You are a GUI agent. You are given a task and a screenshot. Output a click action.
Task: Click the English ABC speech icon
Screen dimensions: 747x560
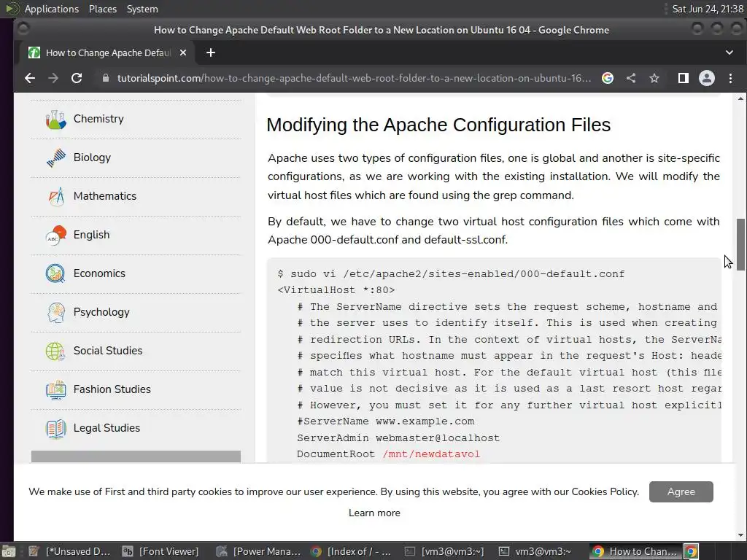55,235
